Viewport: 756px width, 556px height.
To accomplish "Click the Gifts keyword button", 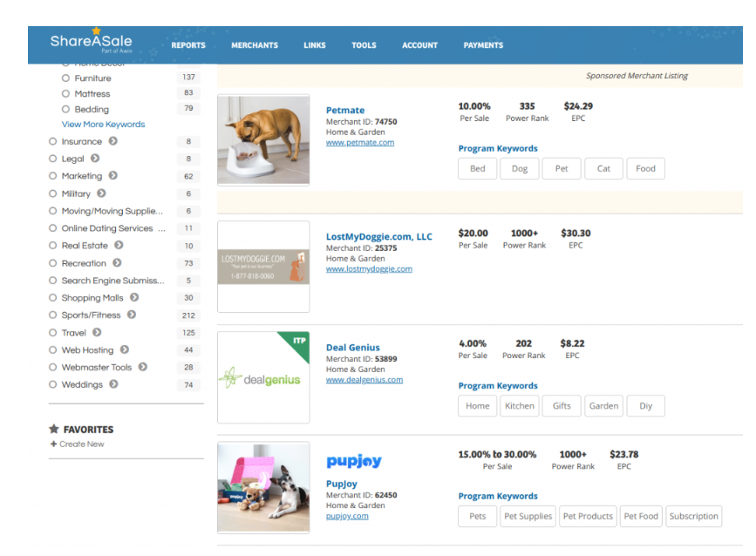I will pos(562,406).
